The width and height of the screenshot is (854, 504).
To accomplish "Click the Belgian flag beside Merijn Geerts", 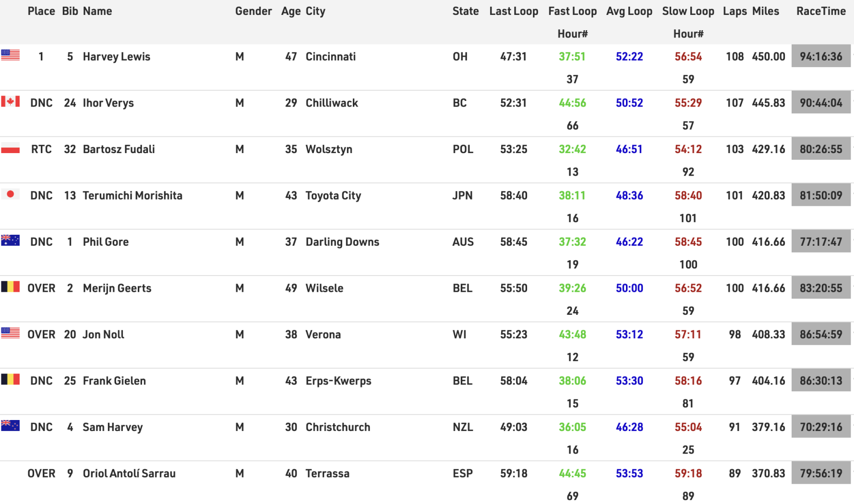I will coord(10,287).
